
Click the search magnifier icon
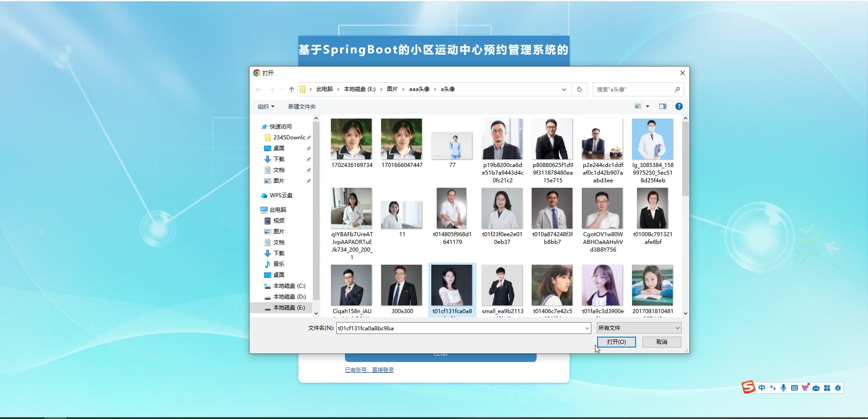coord(677,89)
